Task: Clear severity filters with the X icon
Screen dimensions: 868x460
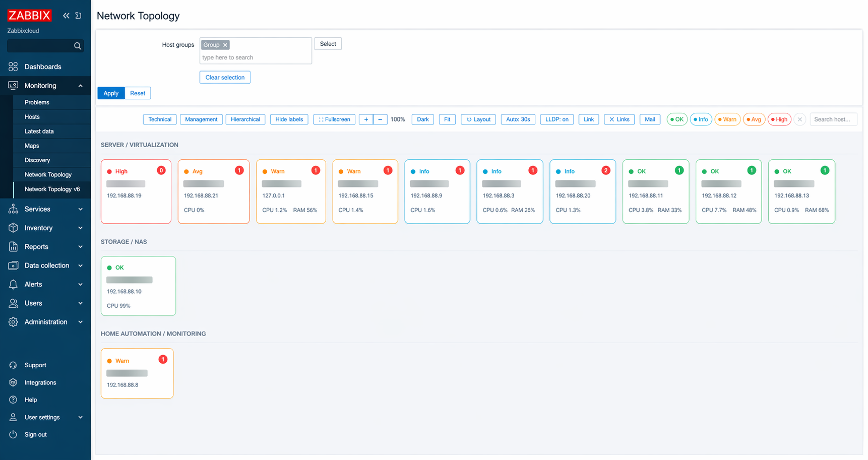Action: point(799,119)
